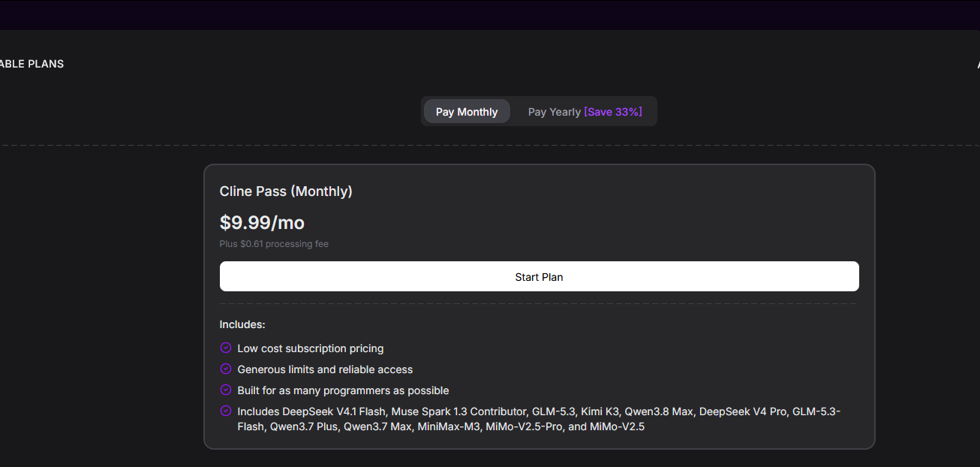
Task: Click check icon beside the DeepSeek model list
Action: coord(226,411)
